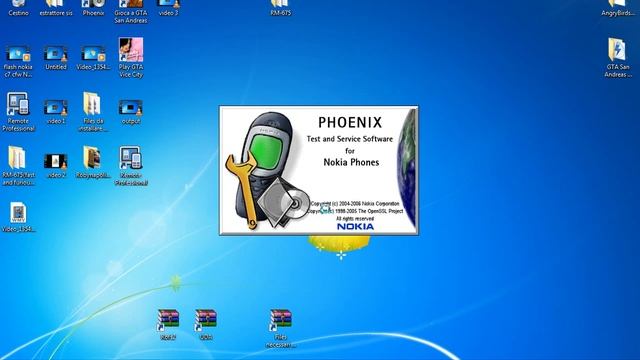The height and width of the screenshot is (360, 640).
Task: Select the video 1 file icon
Action: click(x=56, y=112)
